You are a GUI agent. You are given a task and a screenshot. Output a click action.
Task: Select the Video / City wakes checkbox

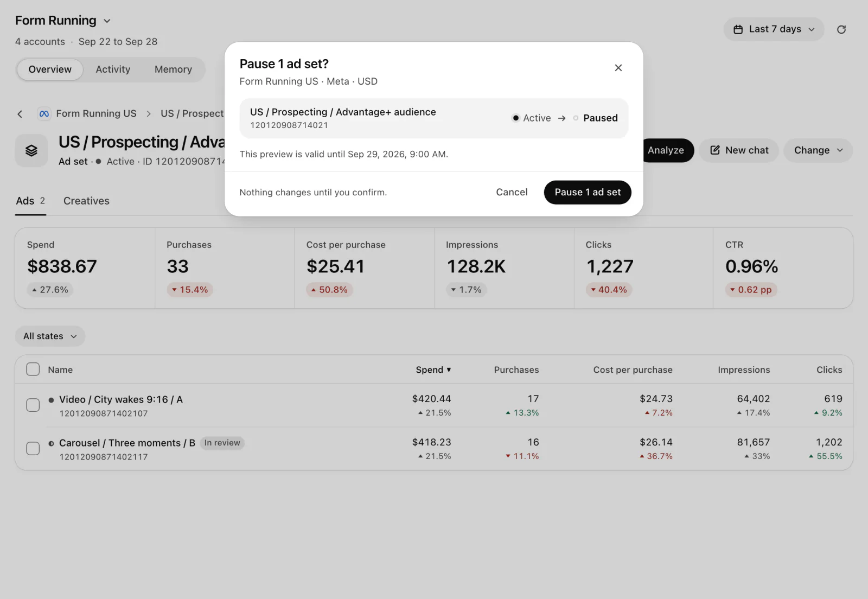(33, 405)
